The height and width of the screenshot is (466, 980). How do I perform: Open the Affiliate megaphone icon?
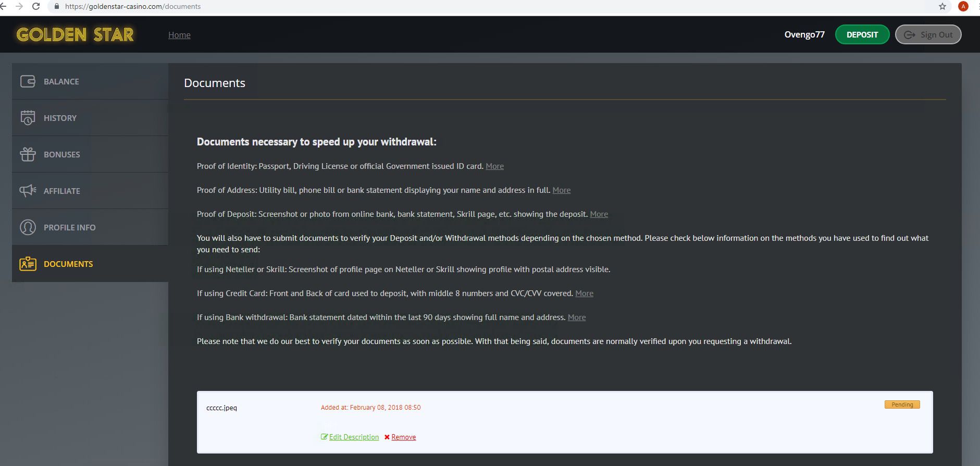pyautogui.click(x=28, y=191)
